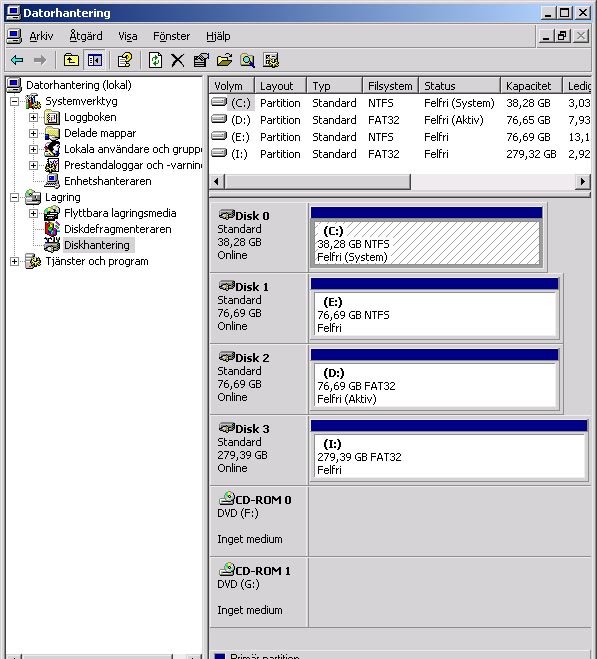Collapse the Lagring tree node
This screenshot has width=597, height=659.
click(x=14, y=197)
